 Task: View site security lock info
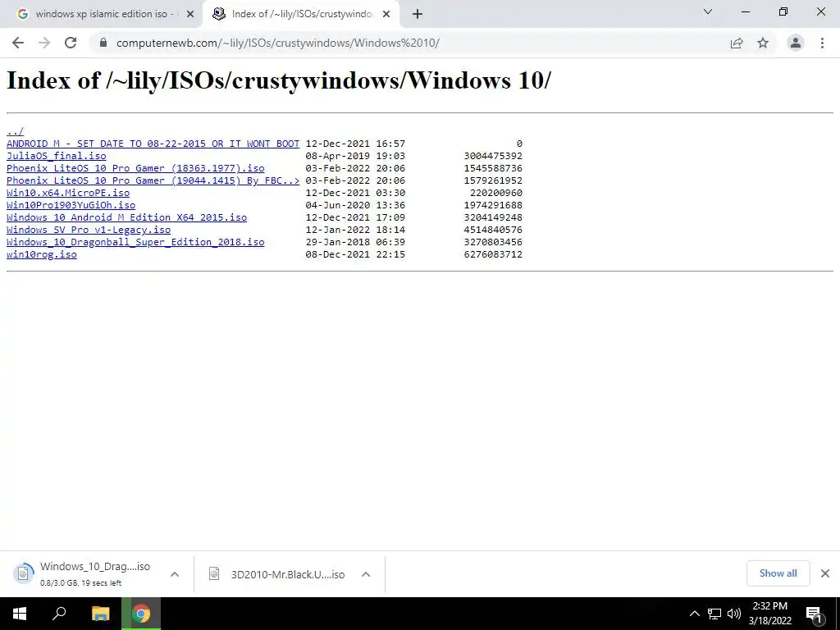(x=103, y=43)
